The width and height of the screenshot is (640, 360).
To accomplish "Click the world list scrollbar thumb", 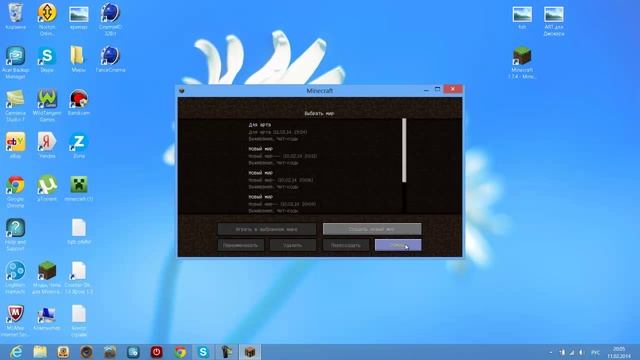I will 404,150.
